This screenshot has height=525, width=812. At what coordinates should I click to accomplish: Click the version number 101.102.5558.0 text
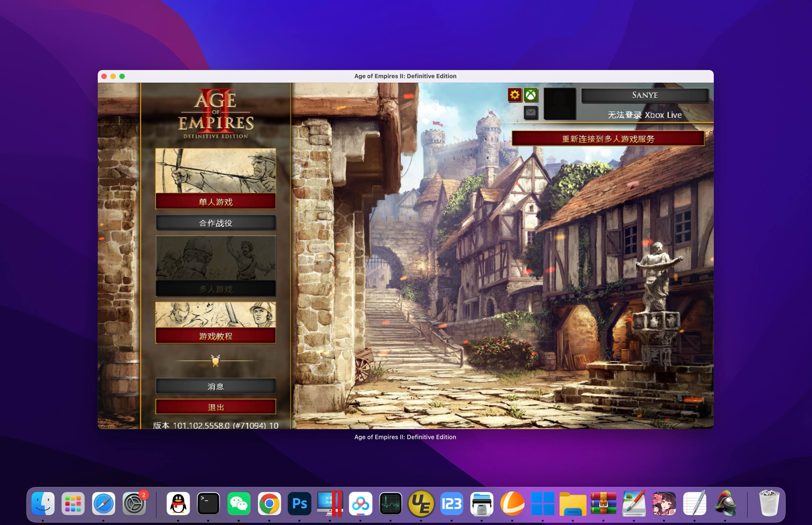pyautogui.click(x=201, y=425)
